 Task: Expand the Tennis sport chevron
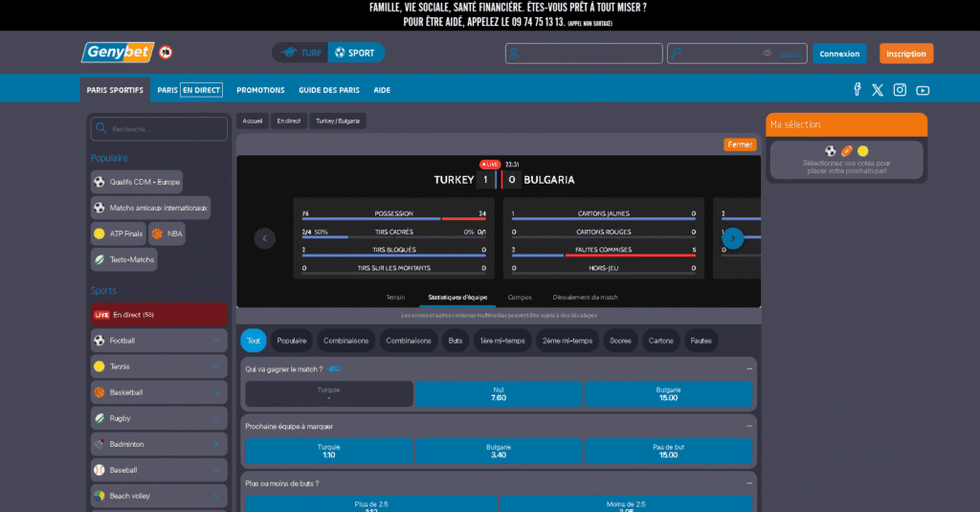[x=216, y=367]
